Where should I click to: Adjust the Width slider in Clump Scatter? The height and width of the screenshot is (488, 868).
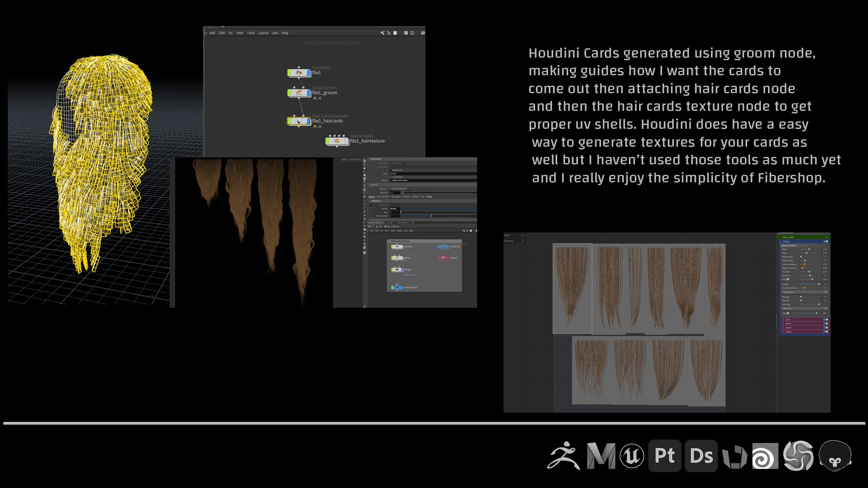(810, 249)
